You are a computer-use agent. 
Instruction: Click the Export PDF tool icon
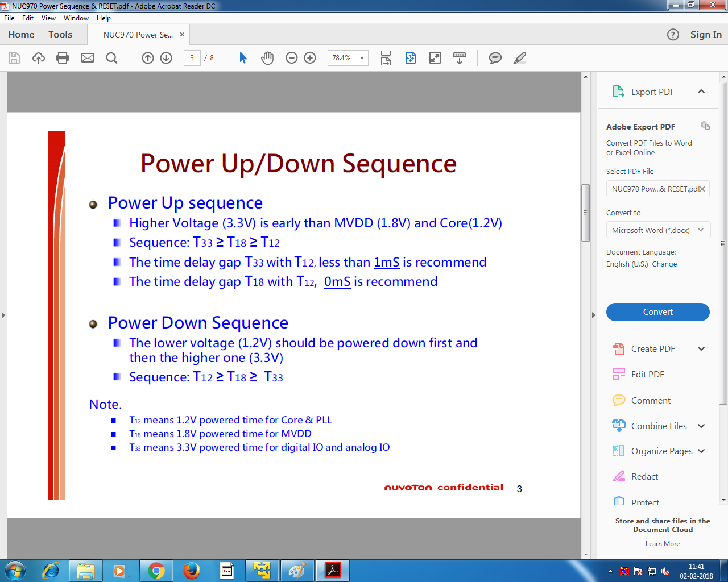618,92
